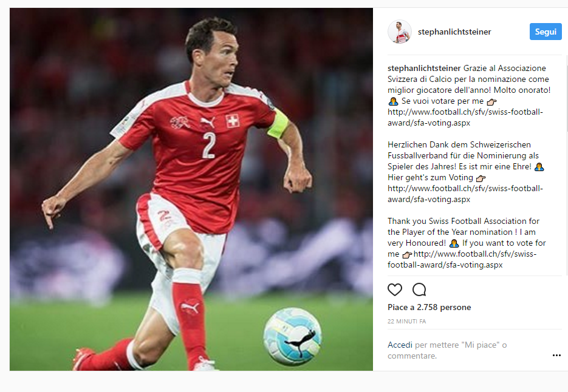Open the voting URL in the English caption

click(x=462, y=259)
